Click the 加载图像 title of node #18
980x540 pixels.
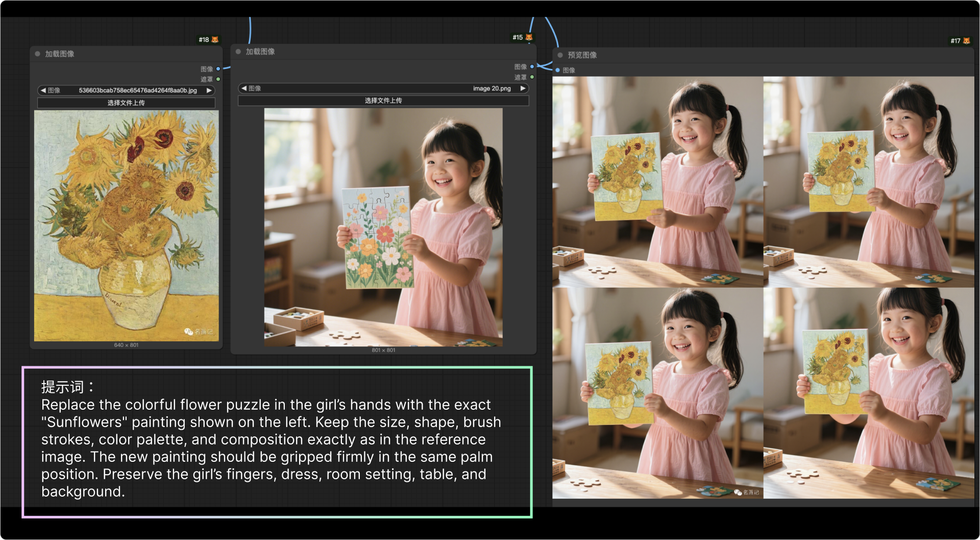60,54
